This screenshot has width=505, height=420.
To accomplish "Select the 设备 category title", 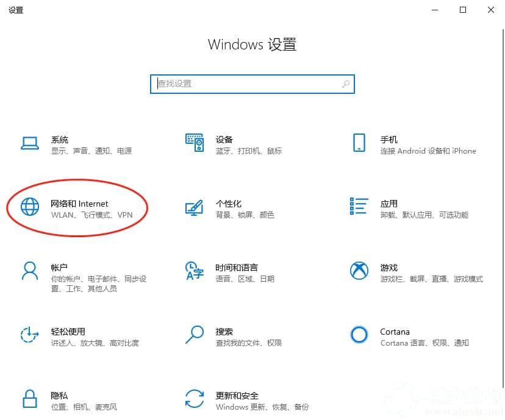I will (x=224, y=140).
